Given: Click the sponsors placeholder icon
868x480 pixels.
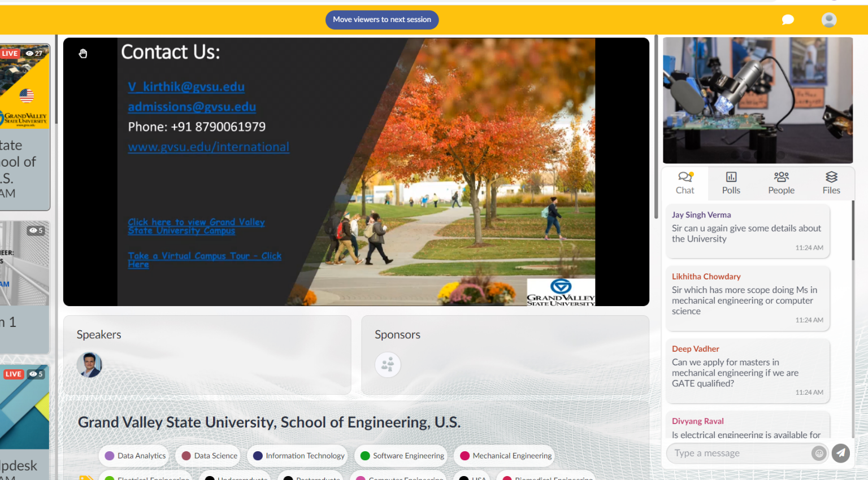Looking at the screenshot, I should [x=388, y=365].
